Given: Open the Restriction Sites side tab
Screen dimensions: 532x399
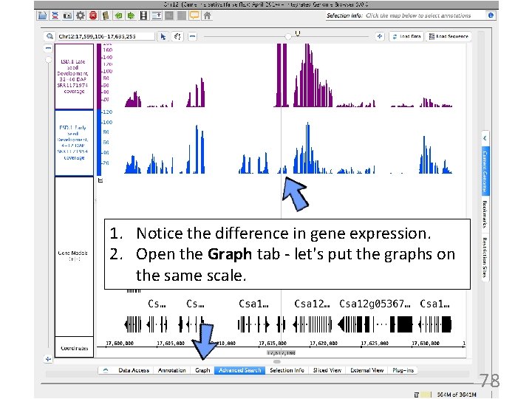Looking at the screenshot, I should (485, 258).
